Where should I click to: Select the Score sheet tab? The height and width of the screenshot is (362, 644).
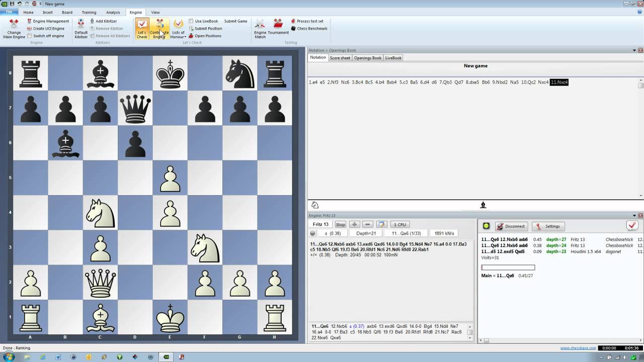point(340,58)
